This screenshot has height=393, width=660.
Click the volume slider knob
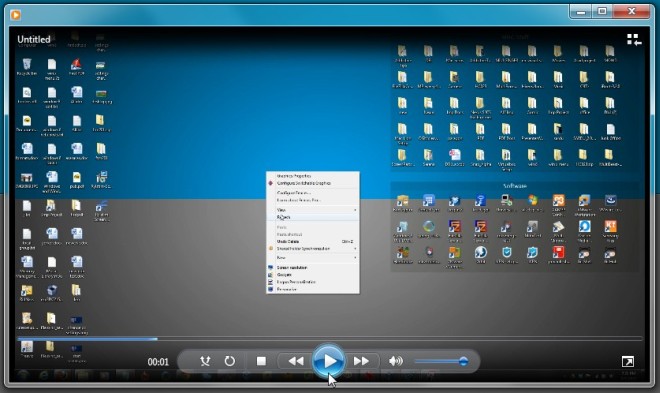coord(463,361)
